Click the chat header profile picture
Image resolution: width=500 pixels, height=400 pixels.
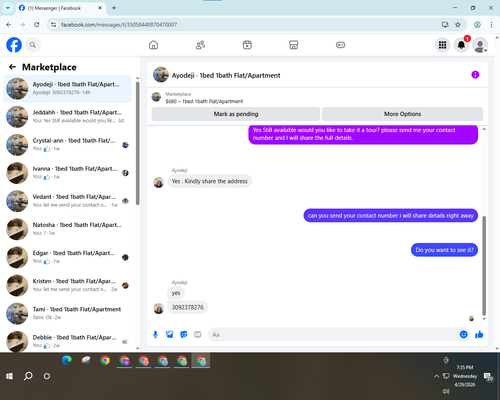click(161, 75)
